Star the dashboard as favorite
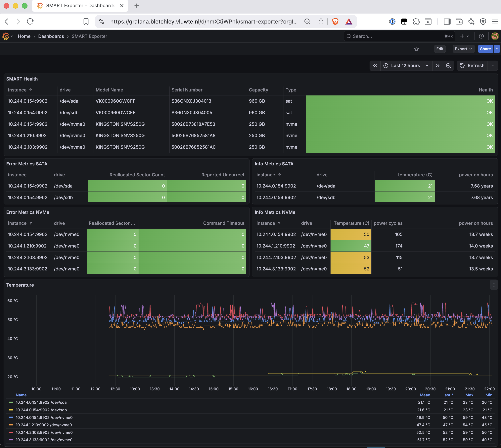The width and height of the screenshot is (501, 448). click(416, 49)
